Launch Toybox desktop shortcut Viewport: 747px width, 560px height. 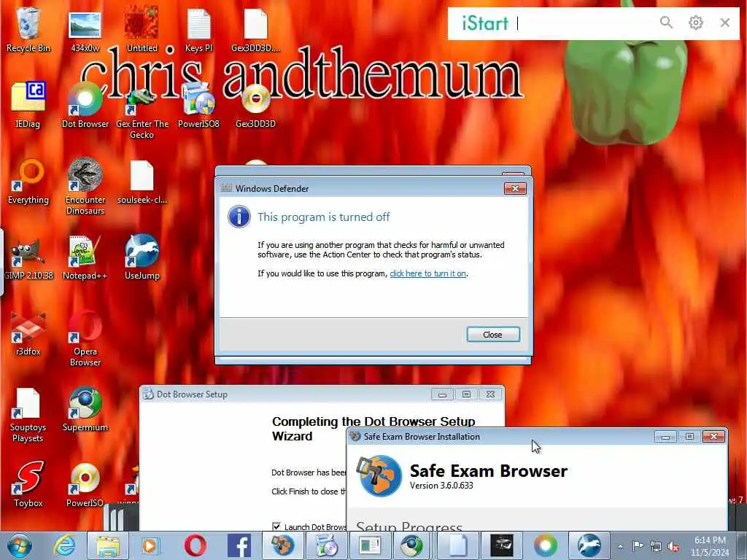coord(28,484)
